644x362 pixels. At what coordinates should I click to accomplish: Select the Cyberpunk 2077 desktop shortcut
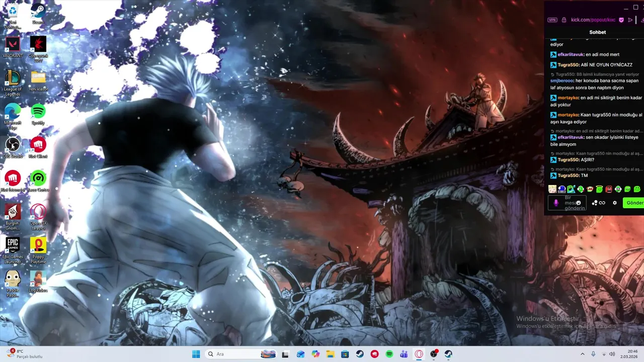click(x=38, y=49)
